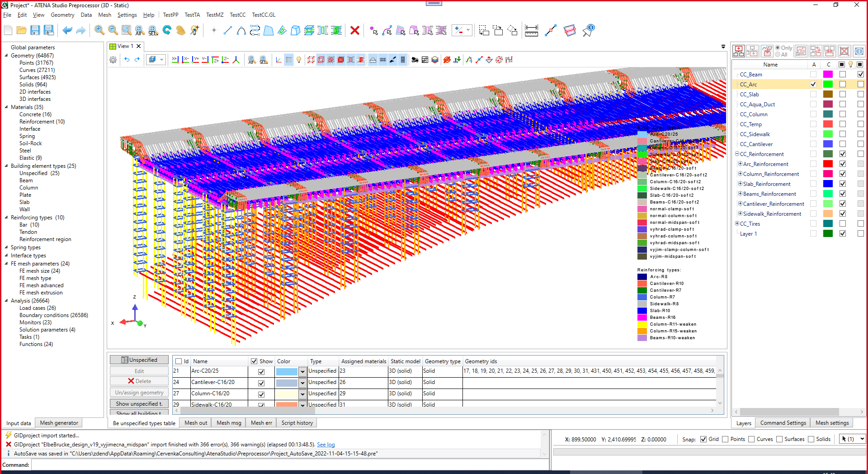The image size is (868, 474).
Task: Switch to Command Settings tab
Action: coord(783,423)
